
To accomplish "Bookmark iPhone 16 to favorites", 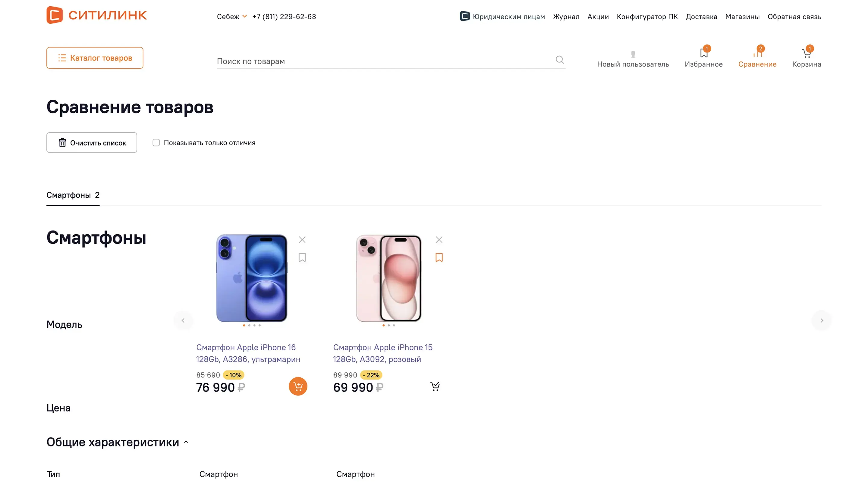I will [x=302, y=258].
